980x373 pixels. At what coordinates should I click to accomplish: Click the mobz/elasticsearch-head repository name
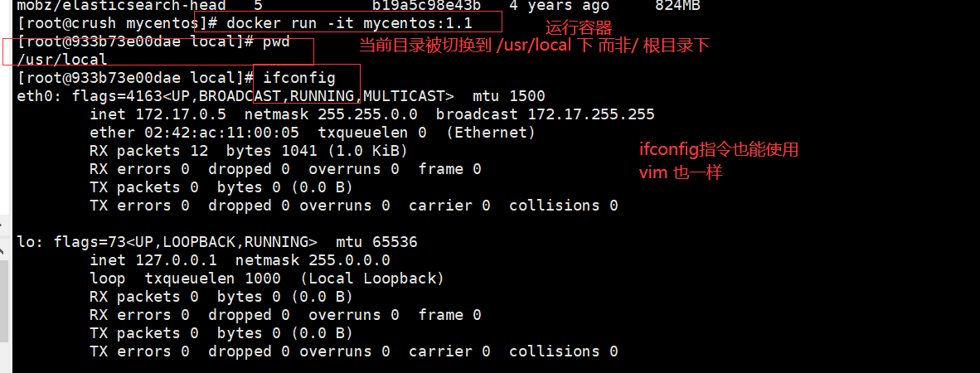[x=111, y=6]
